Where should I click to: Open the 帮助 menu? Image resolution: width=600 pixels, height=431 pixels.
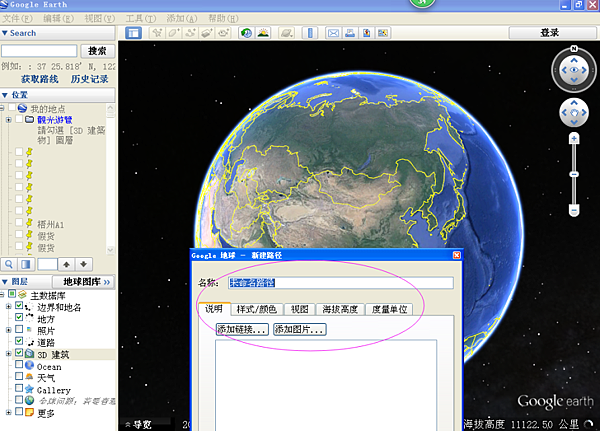tap(223, 18)
